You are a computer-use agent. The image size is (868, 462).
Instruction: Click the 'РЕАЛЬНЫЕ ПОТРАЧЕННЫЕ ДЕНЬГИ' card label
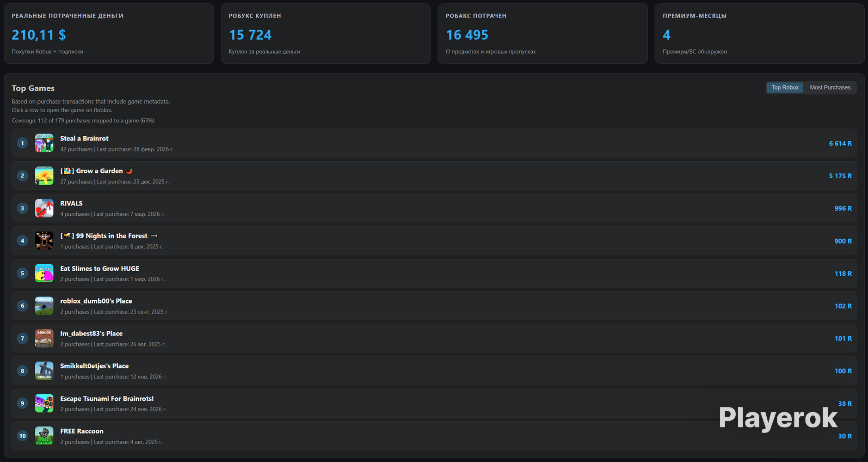coord(68,16)
